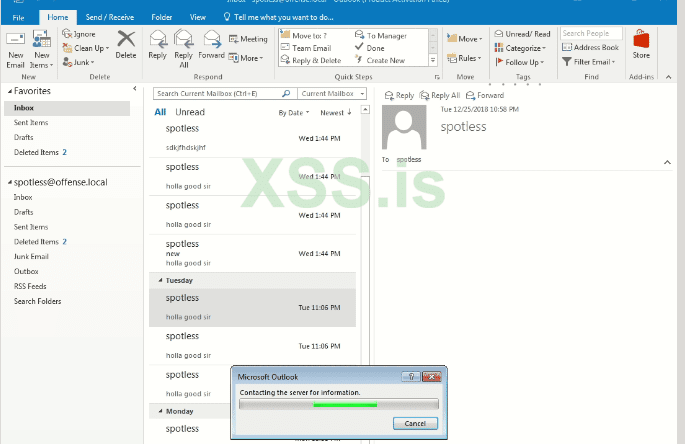Open Deleted Items under Favorites

(40, 153)
